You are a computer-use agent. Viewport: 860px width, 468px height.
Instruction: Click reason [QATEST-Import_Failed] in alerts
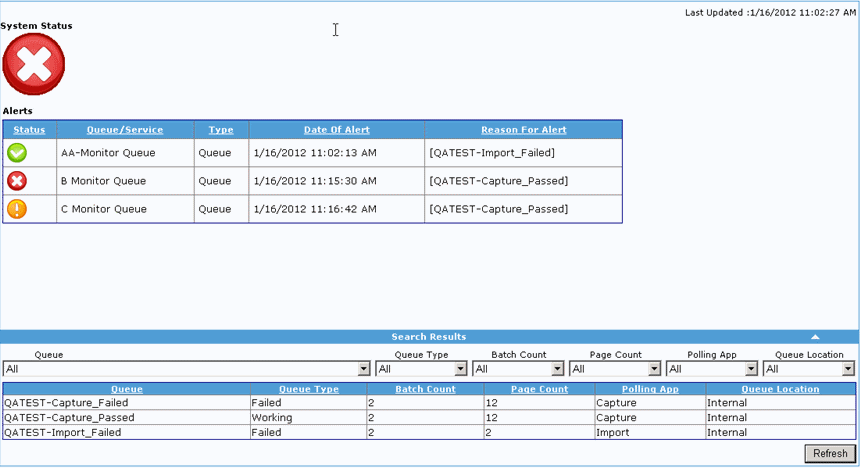[x=492, y=153]
